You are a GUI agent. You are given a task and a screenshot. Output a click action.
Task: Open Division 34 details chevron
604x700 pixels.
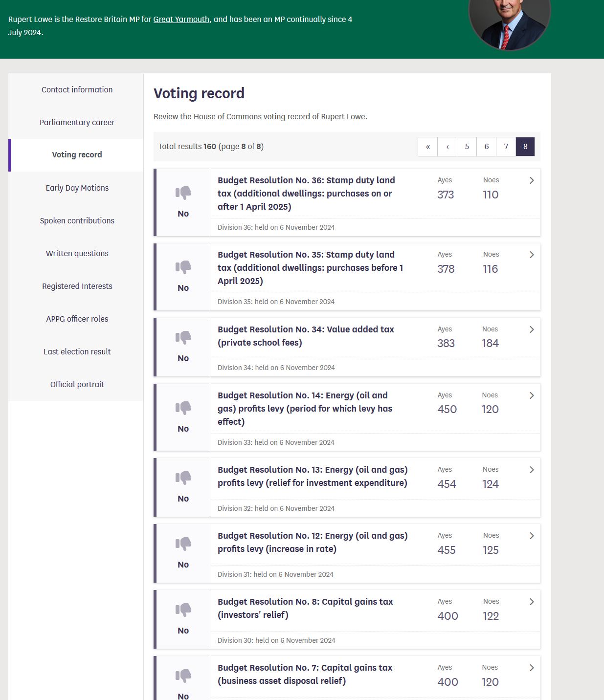pyautogui.click(x=532, y=329)
